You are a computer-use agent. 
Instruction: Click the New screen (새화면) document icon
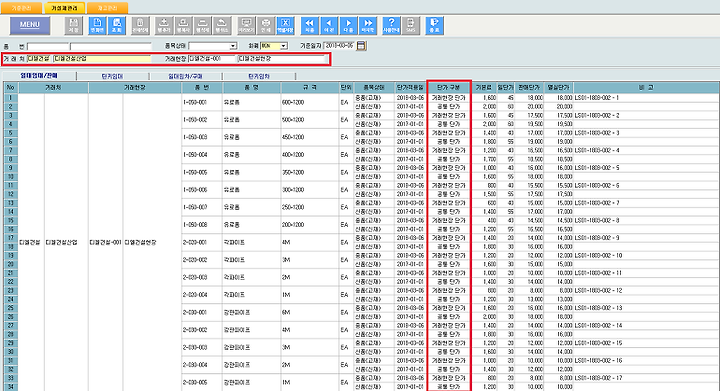coord(97,25)
